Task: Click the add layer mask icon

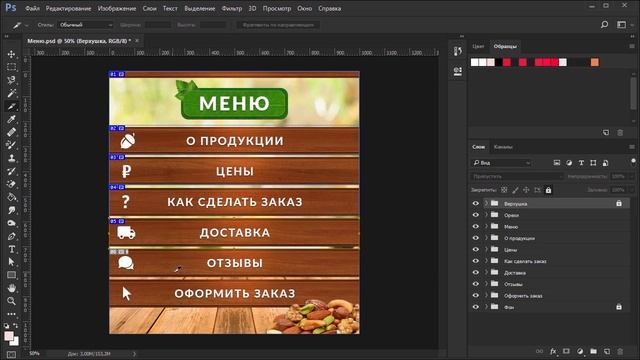Action: coord(566,351)
